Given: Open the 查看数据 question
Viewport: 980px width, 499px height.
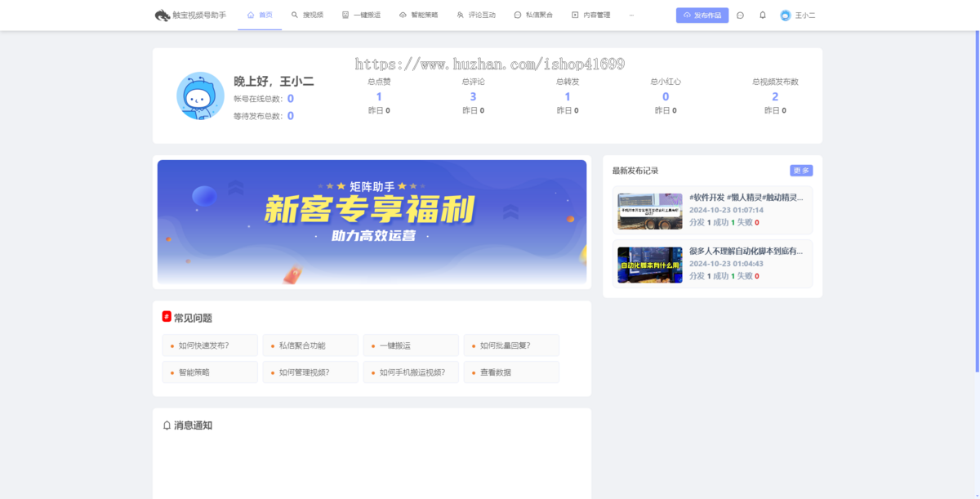Looking at the screenshot, I should [x=511, y=372].
